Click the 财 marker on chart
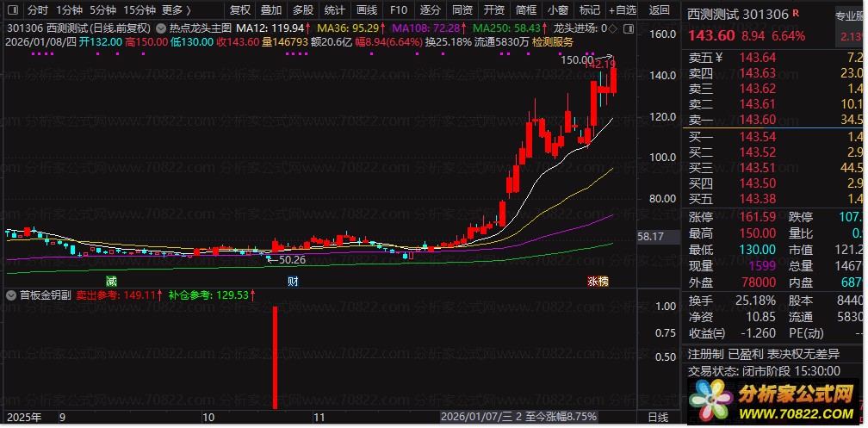This screenshot has width=868, height=428. [x=293, y=282]
